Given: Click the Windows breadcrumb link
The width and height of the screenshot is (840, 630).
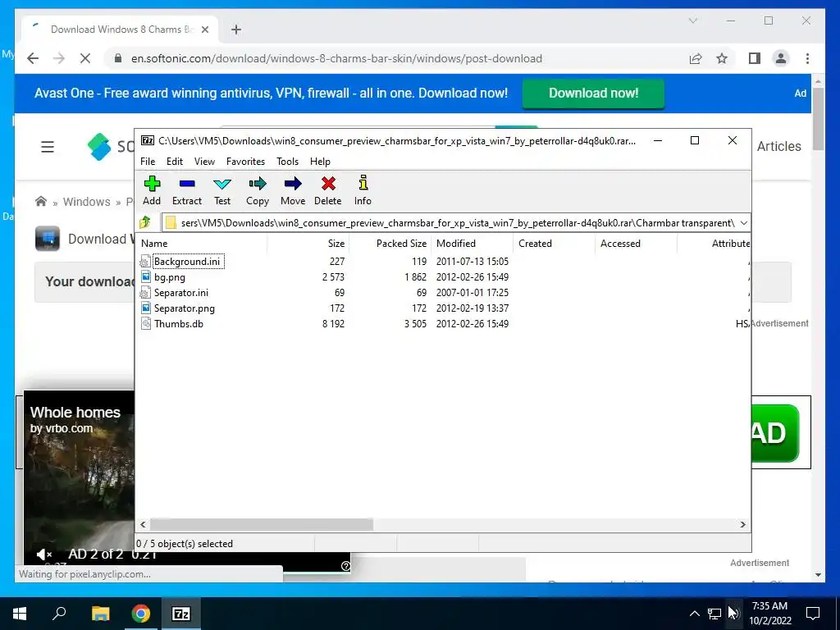Looking at the screenshot, I should [x=86, y=202].
